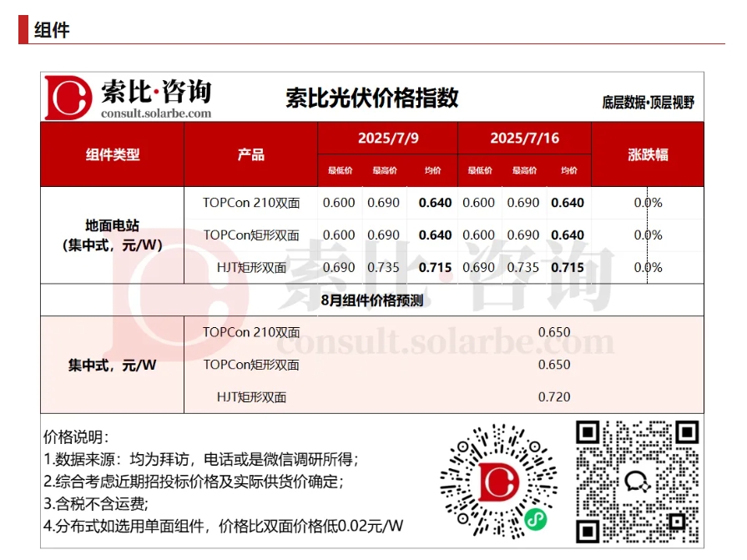
Task: Click the 索比光伏价格指数 title
Action: tap(372, 98)
